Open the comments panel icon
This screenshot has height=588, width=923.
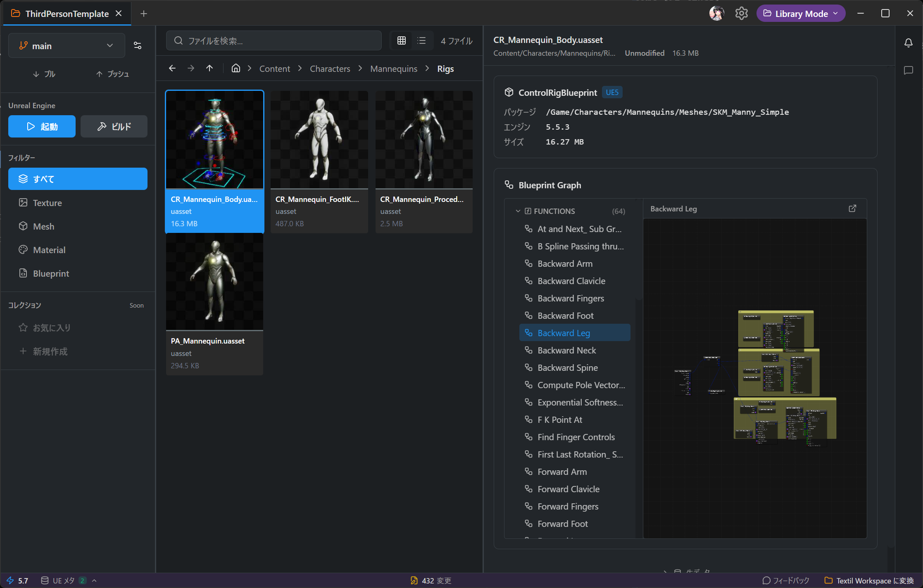908,70
